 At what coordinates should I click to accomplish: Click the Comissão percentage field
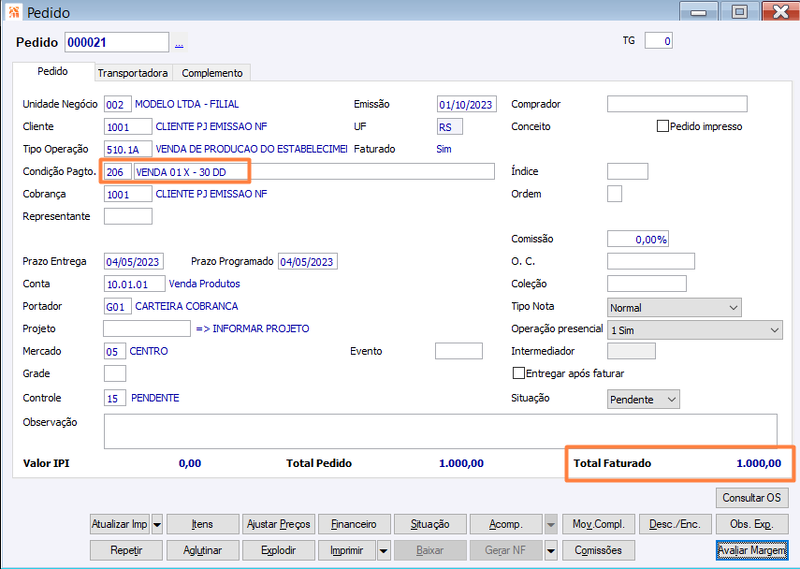638,239
